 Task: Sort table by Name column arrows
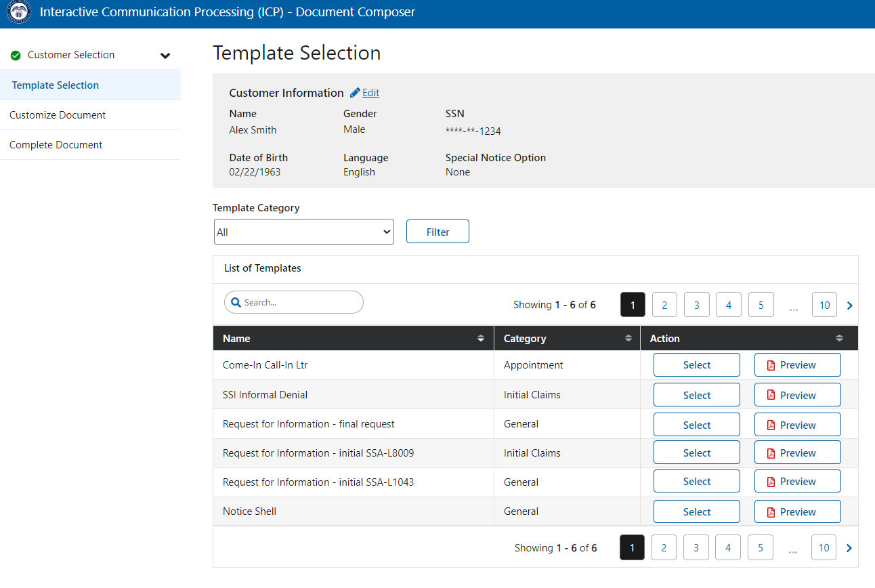click(481, 338)
